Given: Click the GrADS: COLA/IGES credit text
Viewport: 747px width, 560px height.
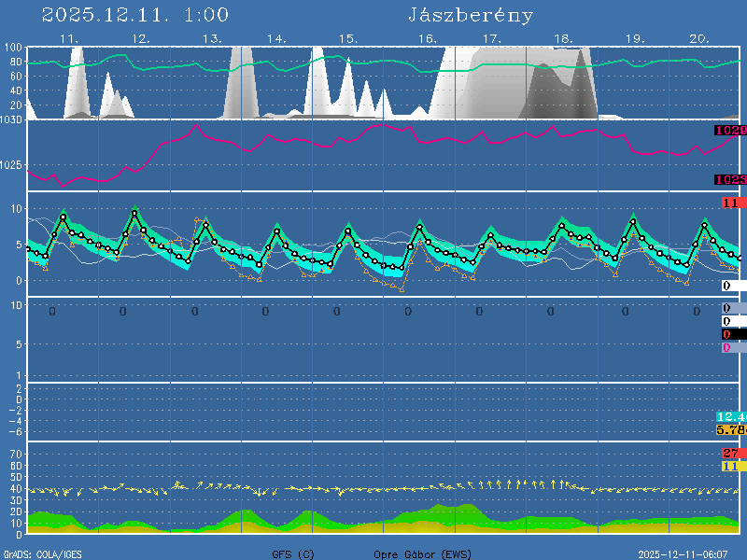Looking at the screenshot, I should pyautogui.click(x=42, y=553).
